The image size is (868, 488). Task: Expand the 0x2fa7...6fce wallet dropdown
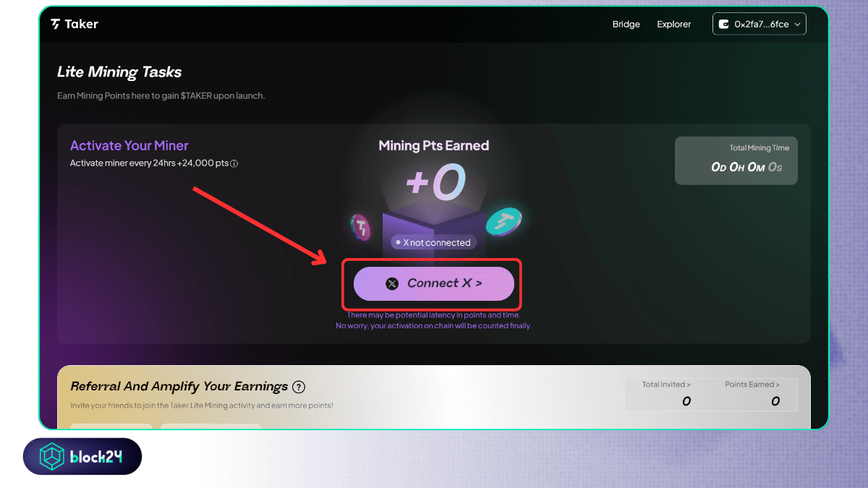(x=759, y=24)
